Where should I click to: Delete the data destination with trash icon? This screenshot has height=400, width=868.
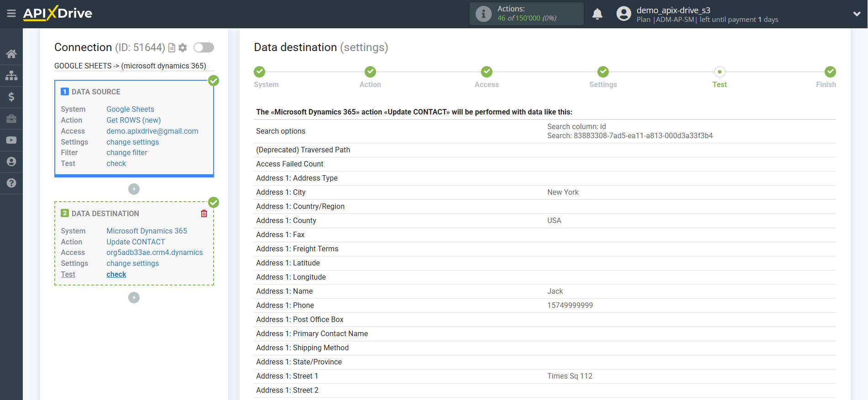point(204,213)
